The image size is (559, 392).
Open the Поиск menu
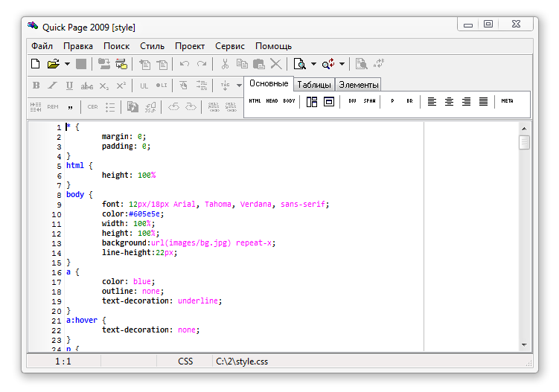click(117, 46)
